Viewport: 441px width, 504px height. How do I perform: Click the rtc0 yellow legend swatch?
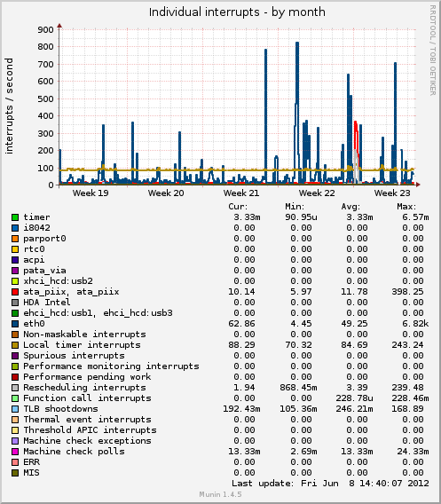click(15, 249)
